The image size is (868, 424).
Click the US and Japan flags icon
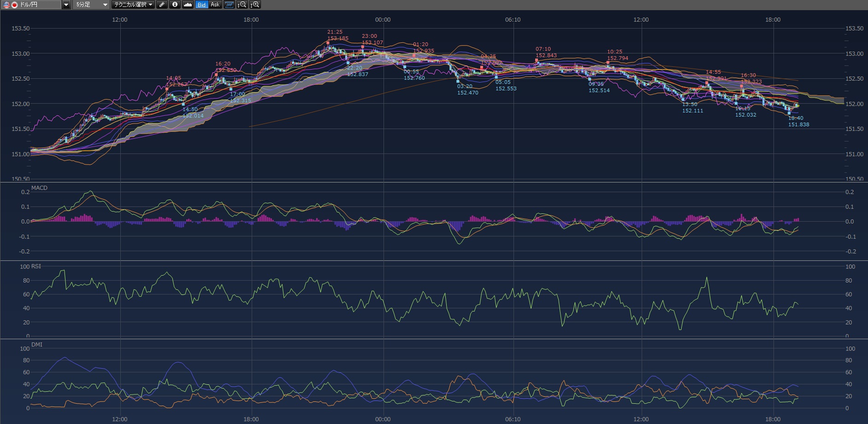(x=10, y=5)
